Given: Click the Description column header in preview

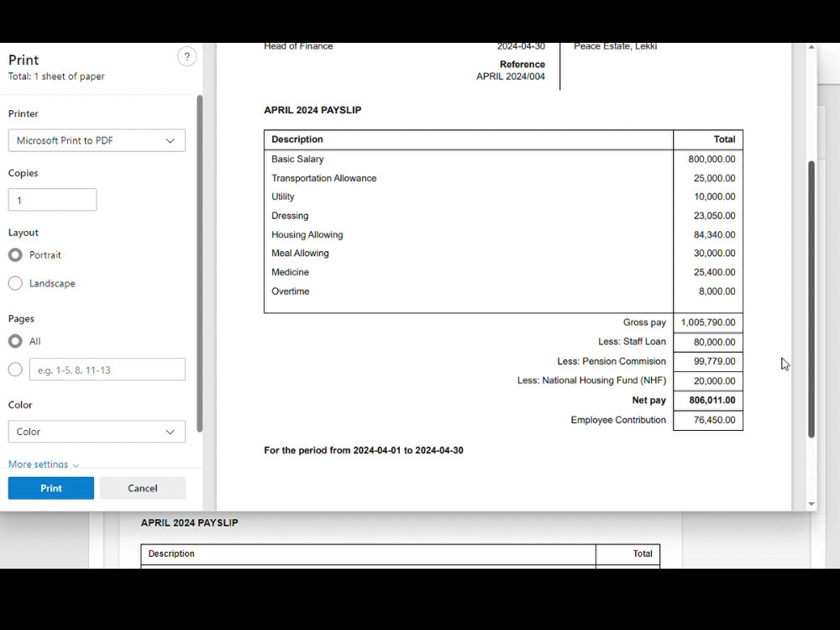Looking at the screenshot, I should (297, 139).
